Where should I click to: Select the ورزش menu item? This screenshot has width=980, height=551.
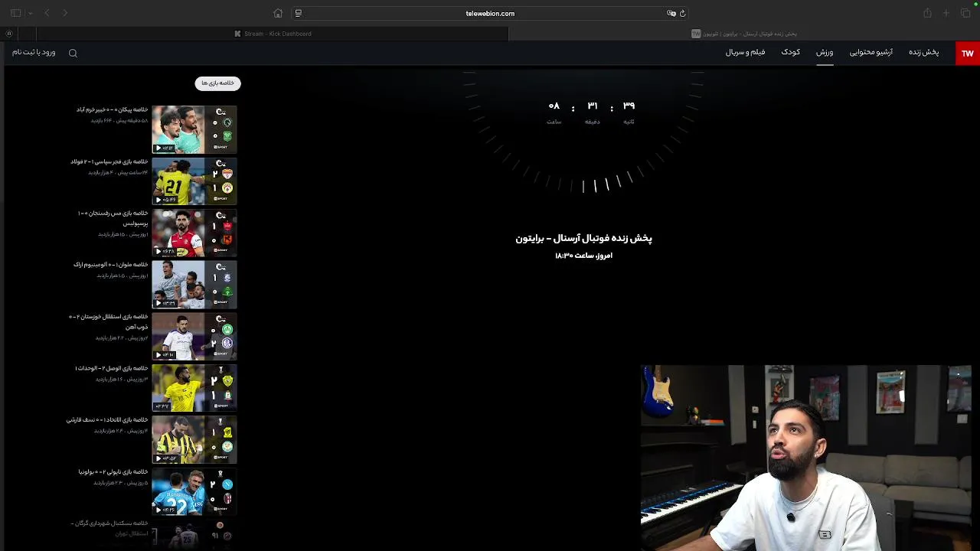[x=825, y=52]
